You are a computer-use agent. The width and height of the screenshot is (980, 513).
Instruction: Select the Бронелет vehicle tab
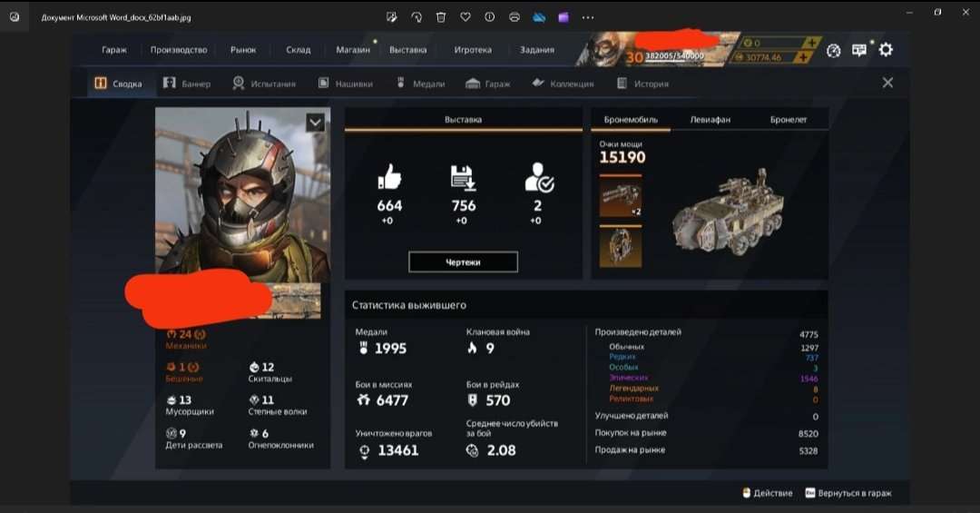coord(789,119)
